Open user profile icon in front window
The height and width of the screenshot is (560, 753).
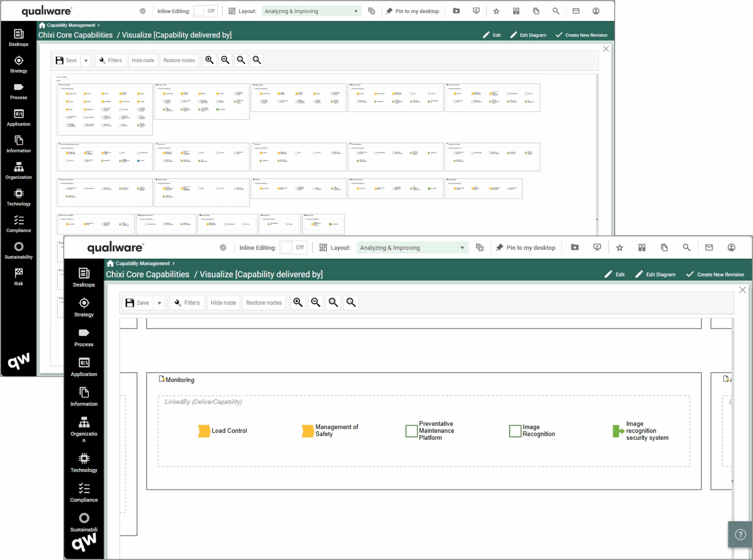(x=731, y=248)
